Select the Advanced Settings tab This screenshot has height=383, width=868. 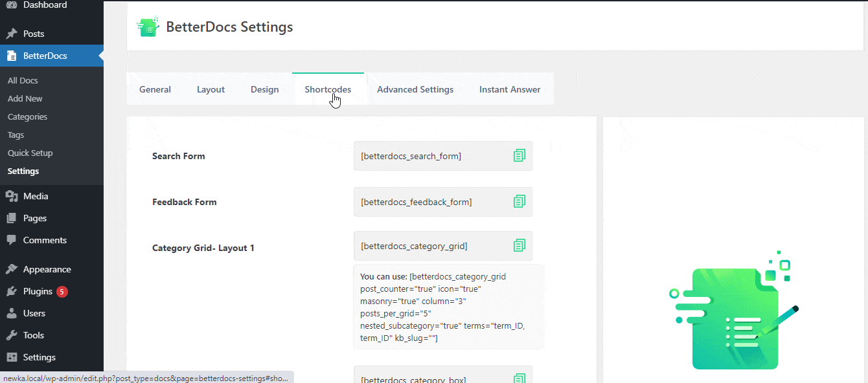point(415,89)
